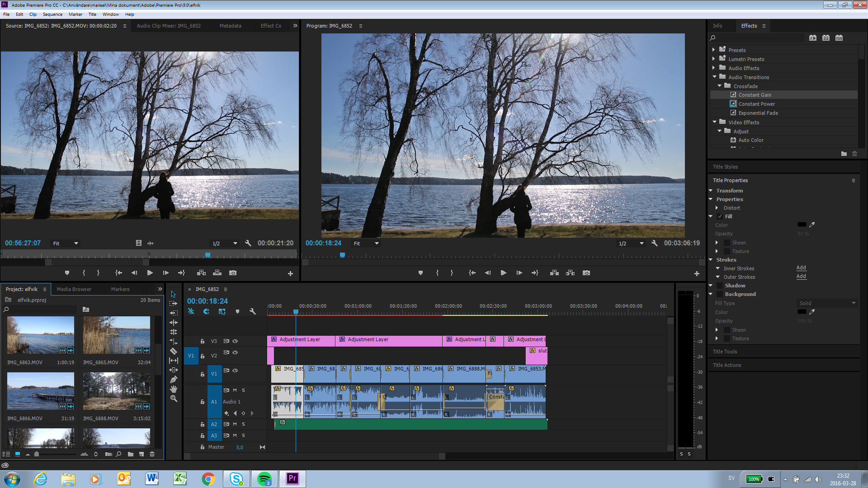Screen dimensions: 868x488
Task: Select the Pen tool in timeline toolbox
Action: 174,380
